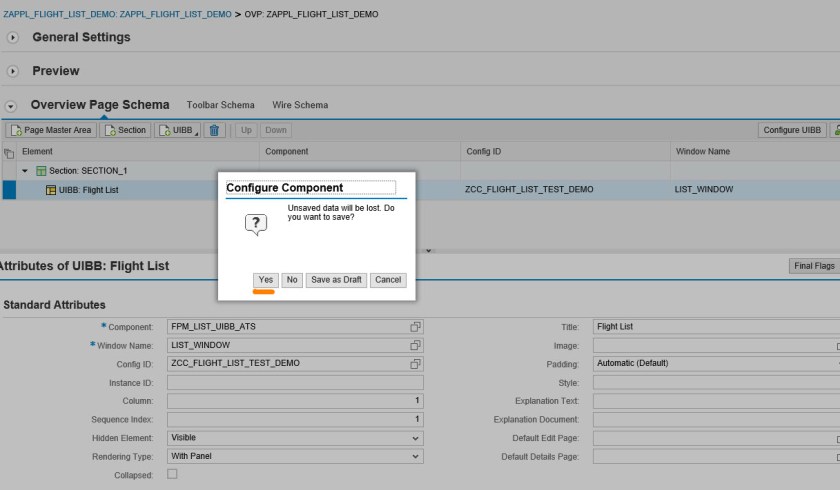Viewport: 840px width, 490px height.
Task: Open value help icon for Config ID field
Action: [x=415, y=363]
